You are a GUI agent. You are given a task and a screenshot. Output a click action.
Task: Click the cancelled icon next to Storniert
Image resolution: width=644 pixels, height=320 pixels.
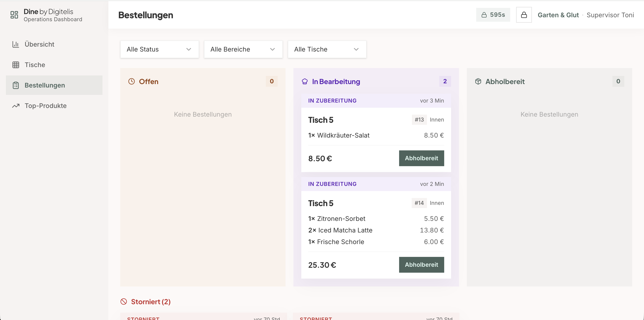(123, 302)
